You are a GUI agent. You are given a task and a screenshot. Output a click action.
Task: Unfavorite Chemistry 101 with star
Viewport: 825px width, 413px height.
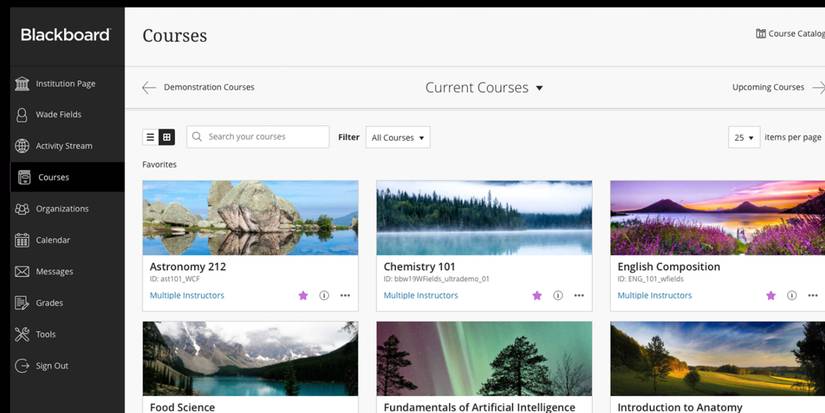click(x=537, y=296)
